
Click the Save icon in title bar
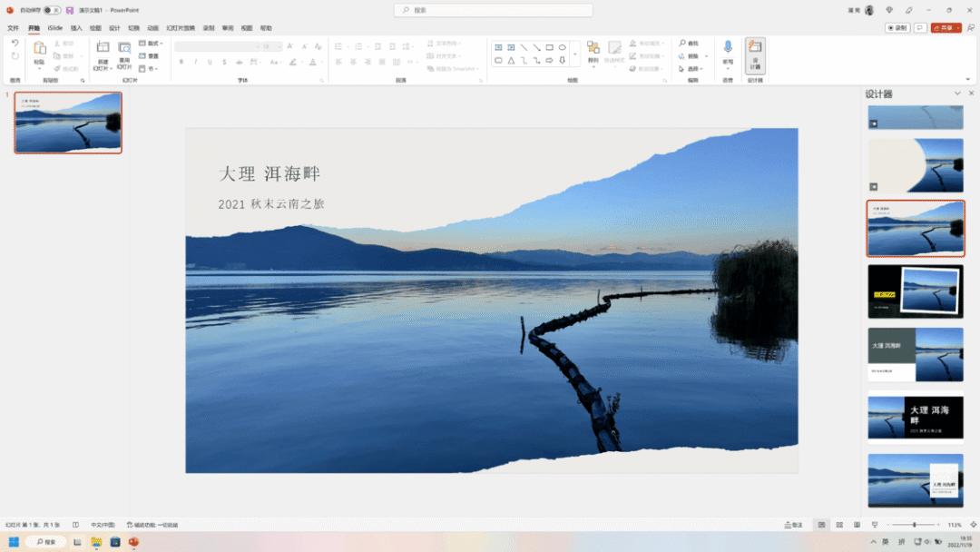(70, 10)
